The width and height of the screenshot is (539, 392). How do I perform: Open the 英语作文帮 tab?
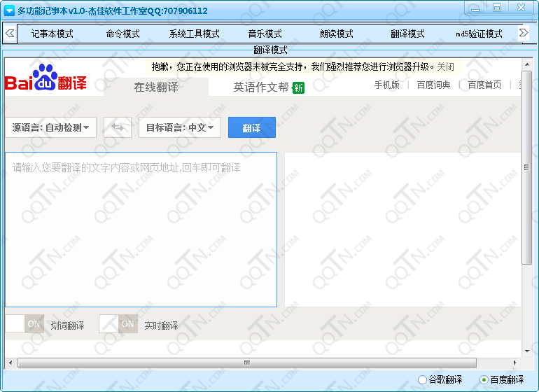[261, 87]
